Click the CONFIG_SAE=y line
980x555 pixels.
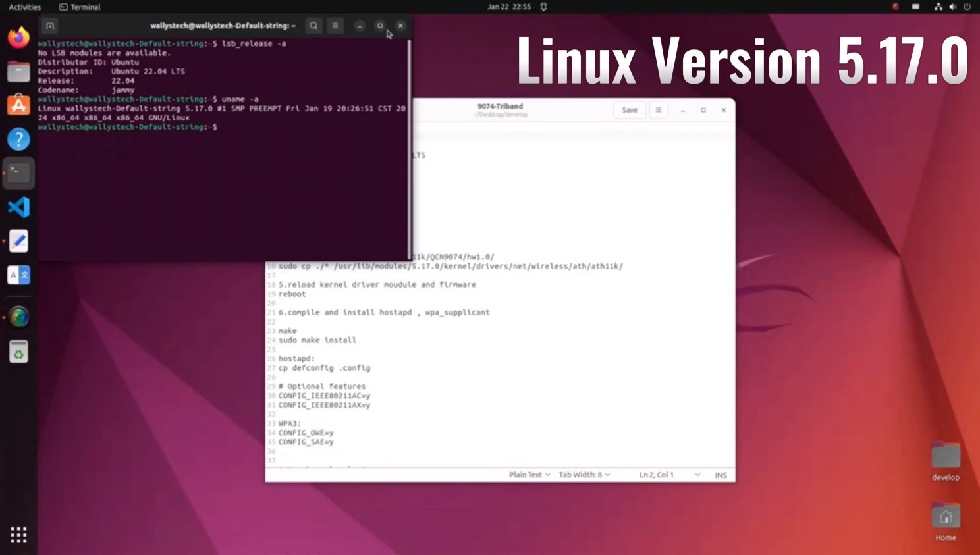(x=306, y=442)
